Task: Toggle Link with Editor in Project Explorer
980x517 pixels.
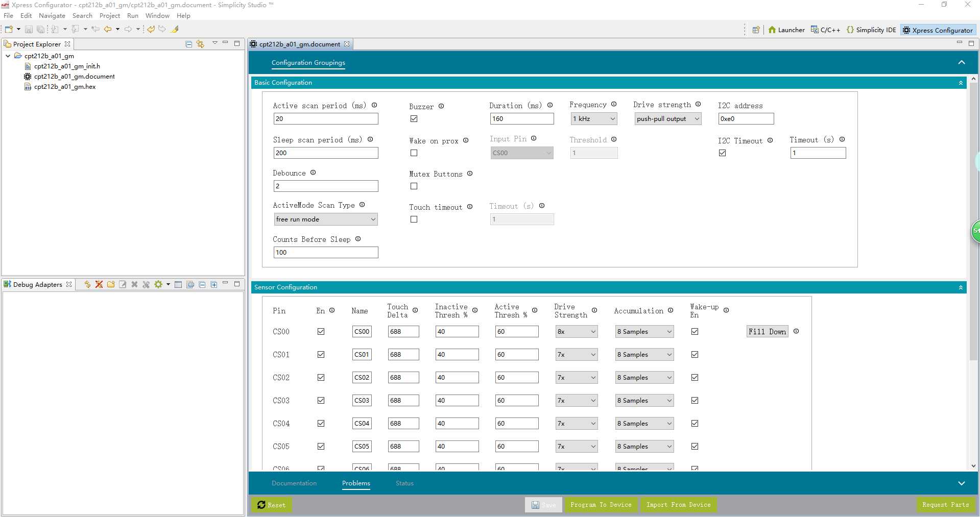Action: 200,44
